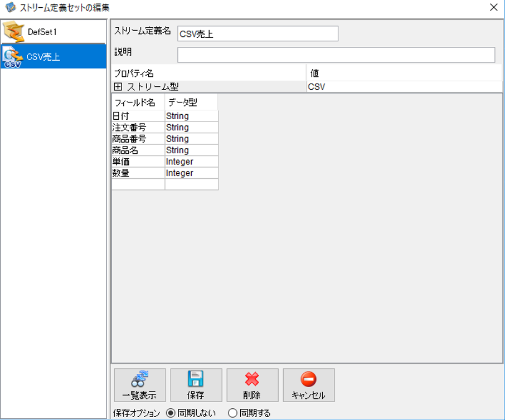Click the red キャンセル stop icon
This screenshot has height=420, width=505.
coord(309,379)
